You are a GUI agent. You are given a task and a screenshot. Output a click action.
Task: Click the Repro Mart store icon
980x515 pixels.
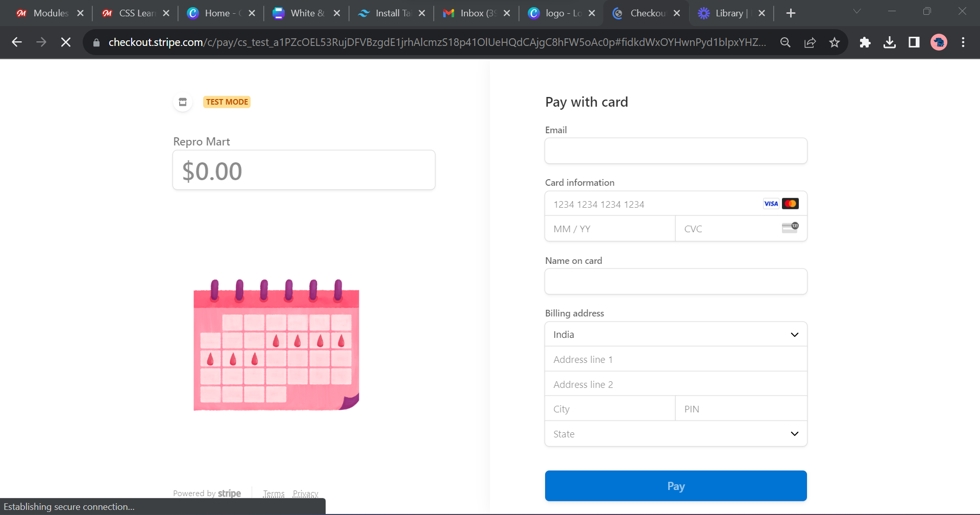click(x=183, y=102)
